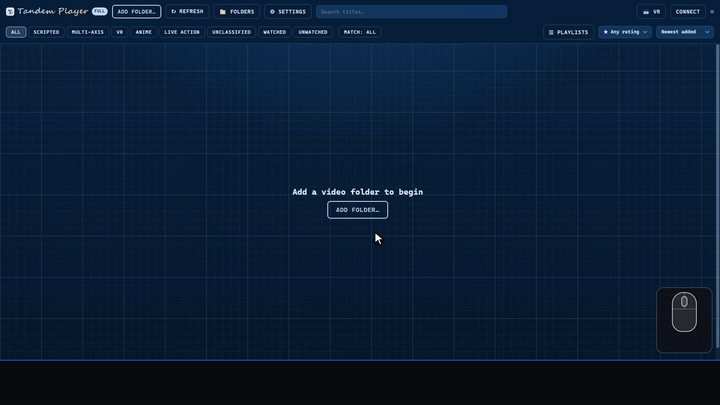
Task: Click the connection status indicator dot
Action: click(712, 11)
